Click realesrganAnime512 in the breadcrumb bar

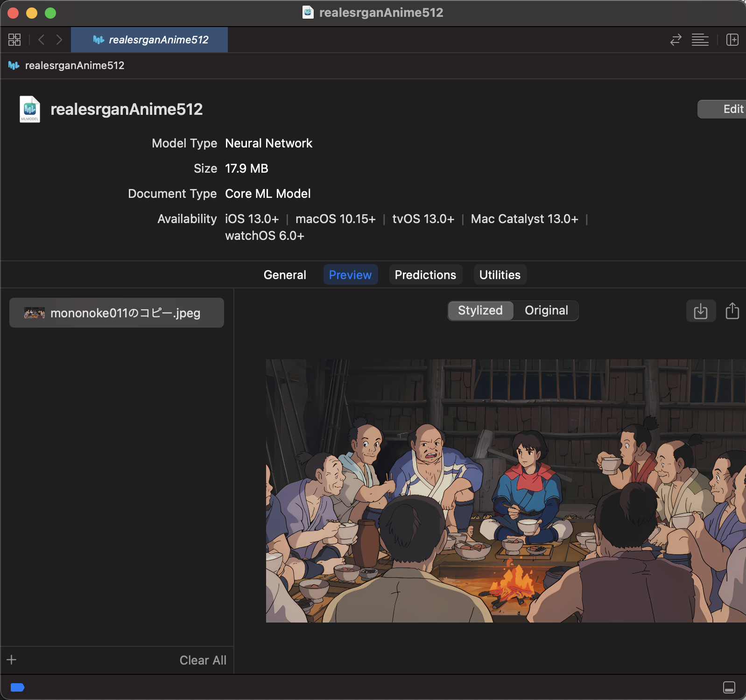(x=75, y=65)
